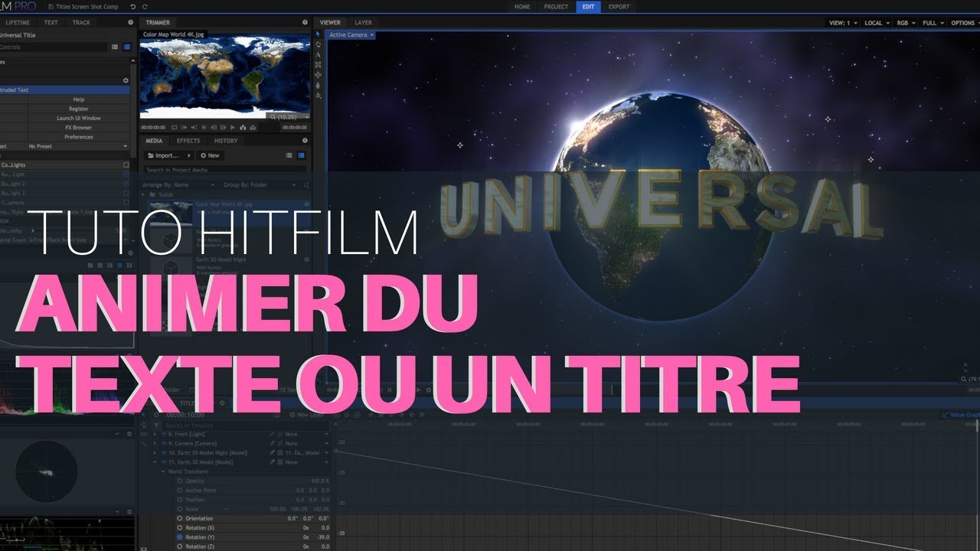Open Active Camera dropdown
This screenshot has height=551, width=980.
351,35
